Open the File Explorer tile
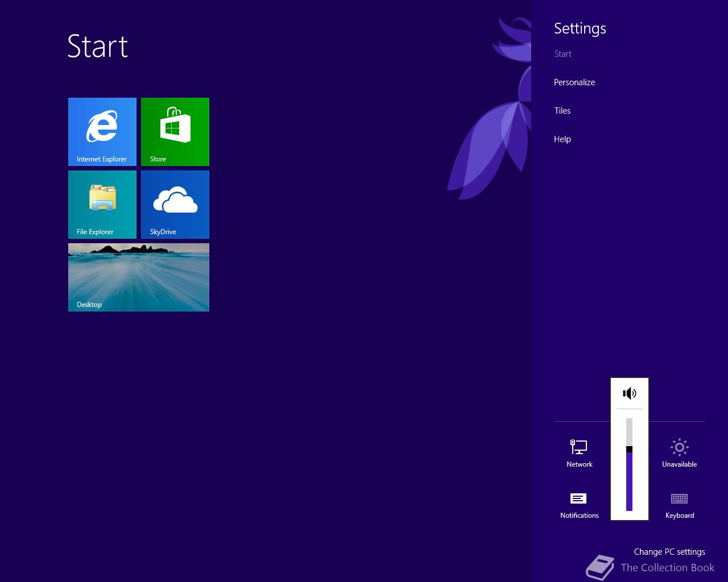The height and width of the screenshot is (582, 728). click(x=102, y=205)
